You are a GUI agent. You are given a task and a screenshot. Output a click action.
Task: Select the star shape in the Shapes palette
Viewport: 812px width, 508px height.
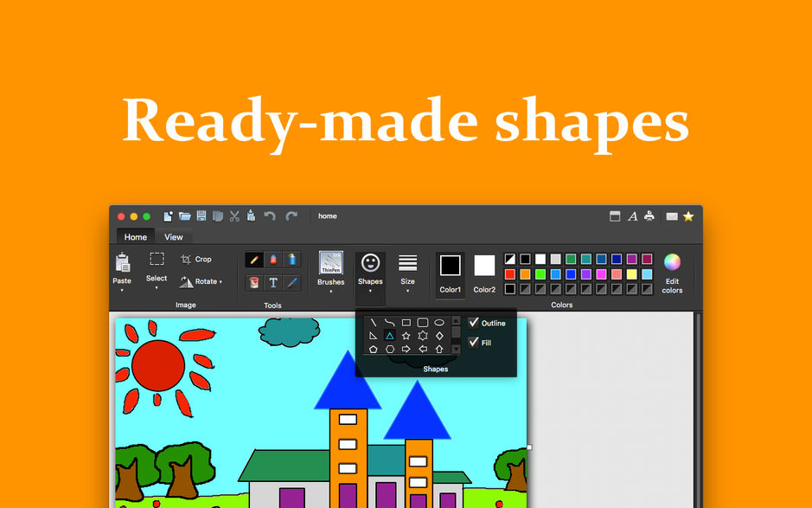(406, 335)
